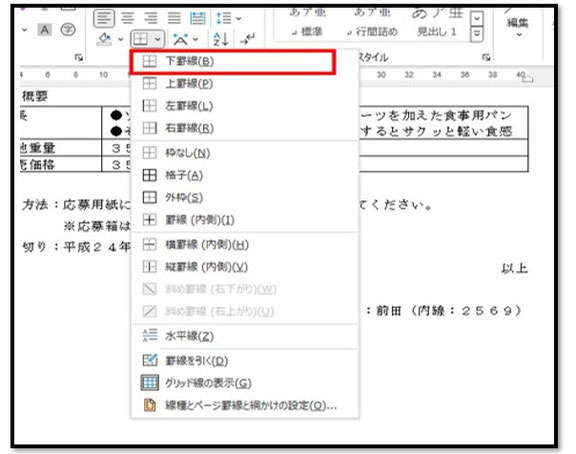The width and height of the screenshot is (576, 454).
Task: Choose 枠なし(N) menu item
Action: (x=245, y=153)
